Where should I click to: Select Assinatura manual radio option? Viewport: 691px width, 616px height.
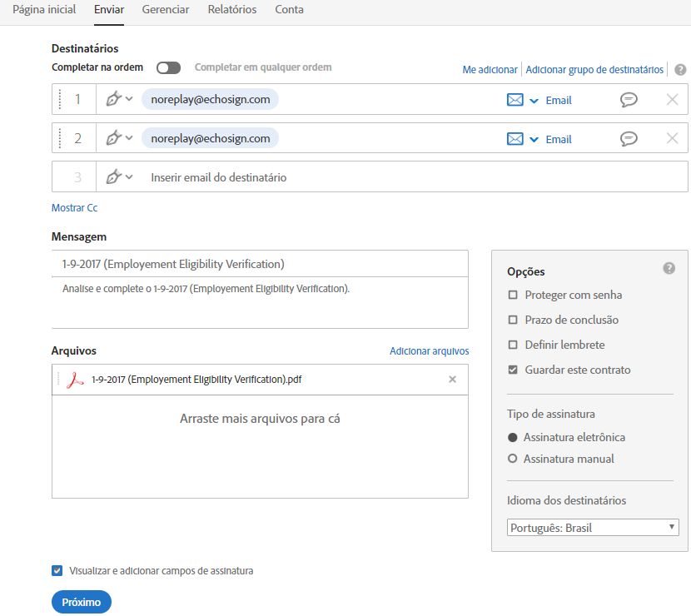(512, 459)
